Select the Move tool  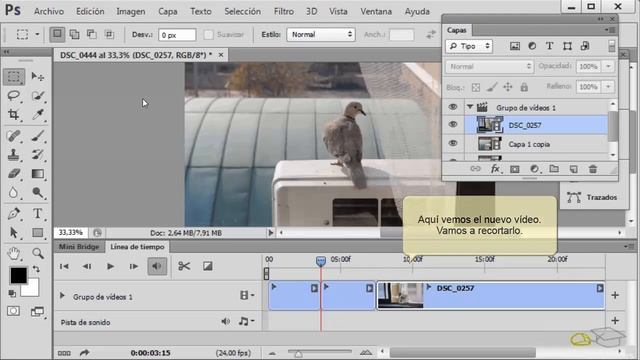point(38,76)
